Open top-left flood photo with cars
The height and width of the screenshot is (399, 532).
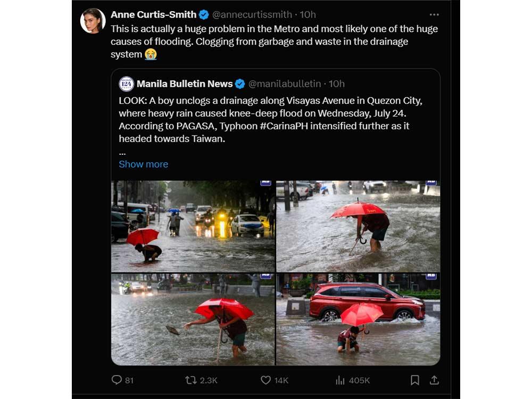tap(193, 226)
